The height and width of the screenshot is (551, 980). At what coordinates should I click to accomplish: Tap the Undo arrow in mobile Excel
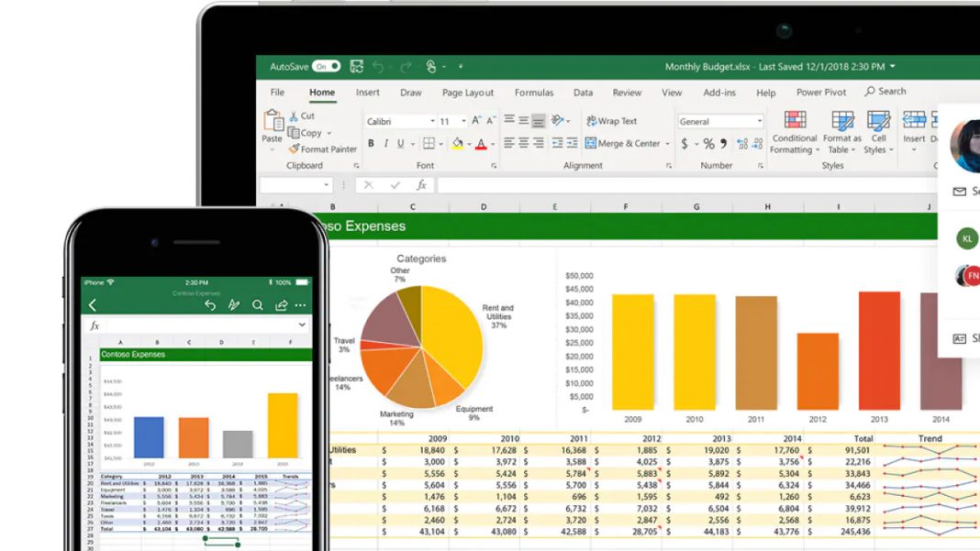pyautogui.click(x=210, y=304)
